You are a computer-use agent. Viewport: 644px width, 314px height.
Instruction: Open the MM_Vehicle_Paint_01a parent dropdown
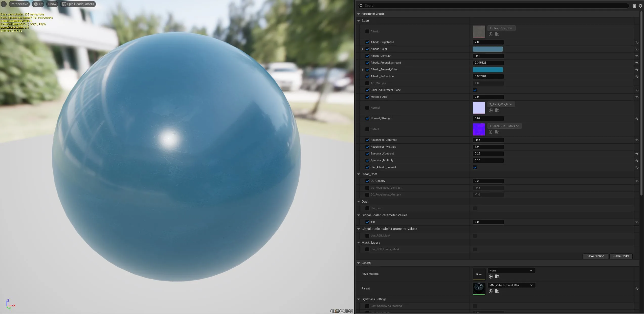click(511, 285)
